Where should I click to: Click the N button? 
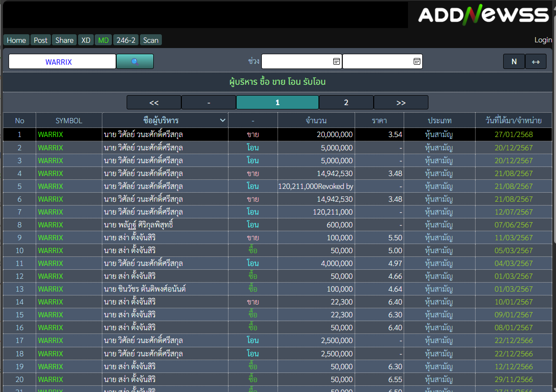(x=514, y=62)
